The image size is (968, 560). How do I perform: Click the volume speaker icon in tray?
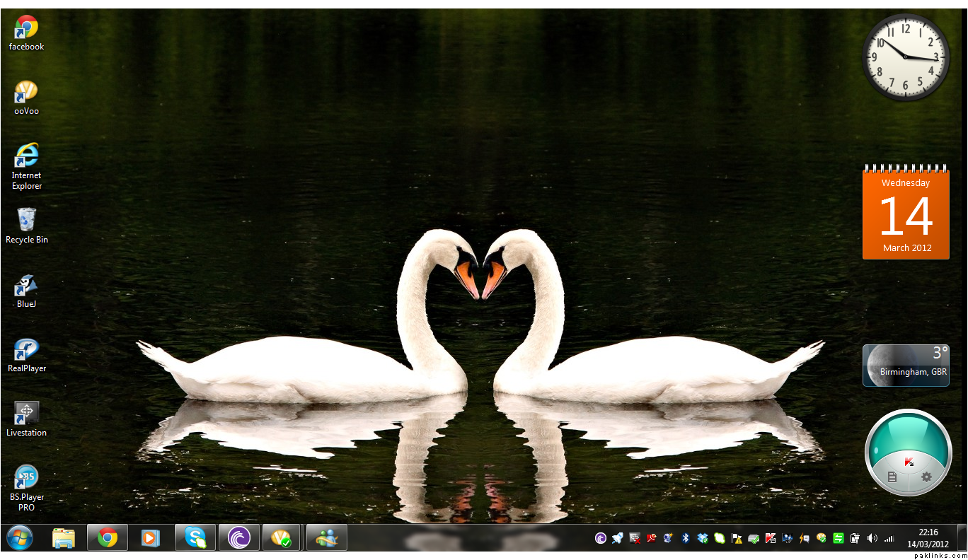[x=872, y=538]
